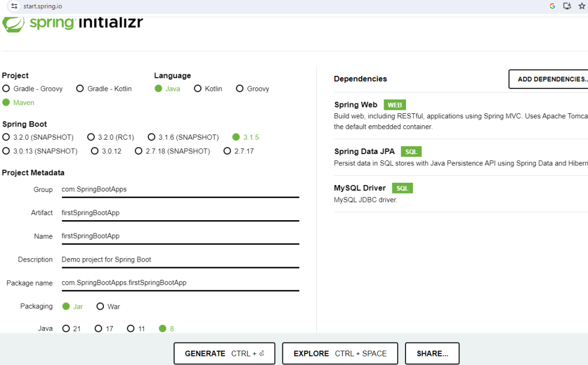Select Maven project type
The width and height of the screenshot is (588, 365).
(x=18, y=102)
